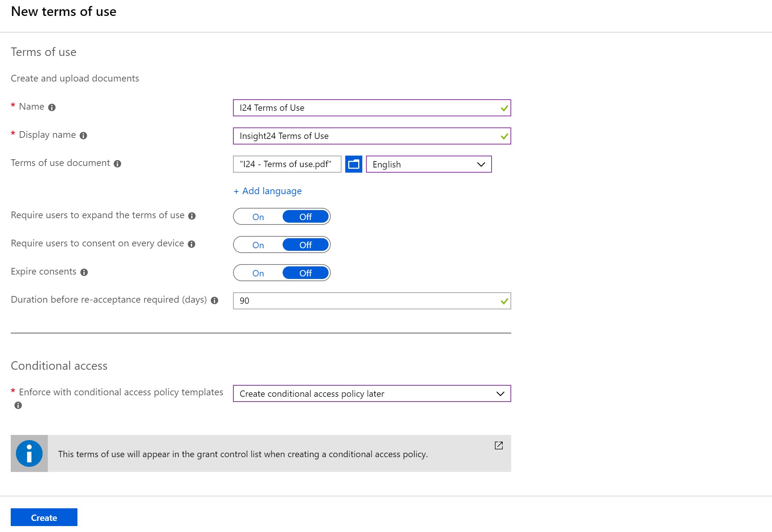Click info icon for expand terms requirement
This screenshot has width=772, height=532.
coord(192,216)
